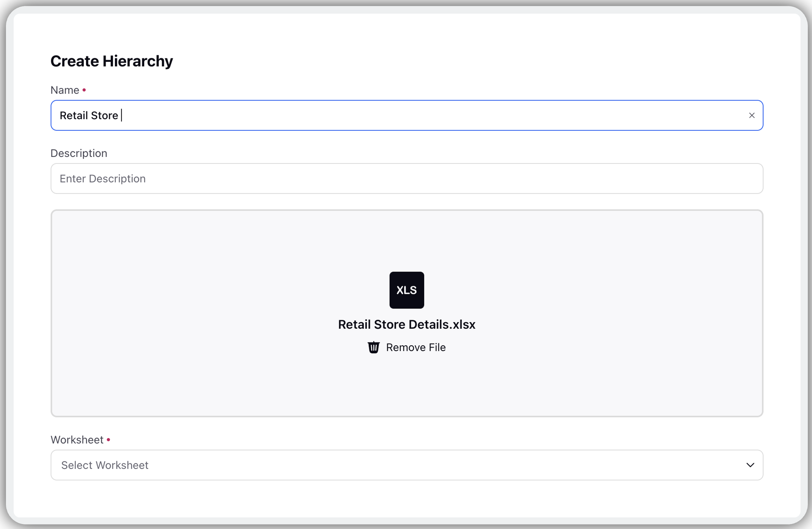812x529 pixels.
Task: Select the Retail Store Details.xlsx file name
Action: 407,325
